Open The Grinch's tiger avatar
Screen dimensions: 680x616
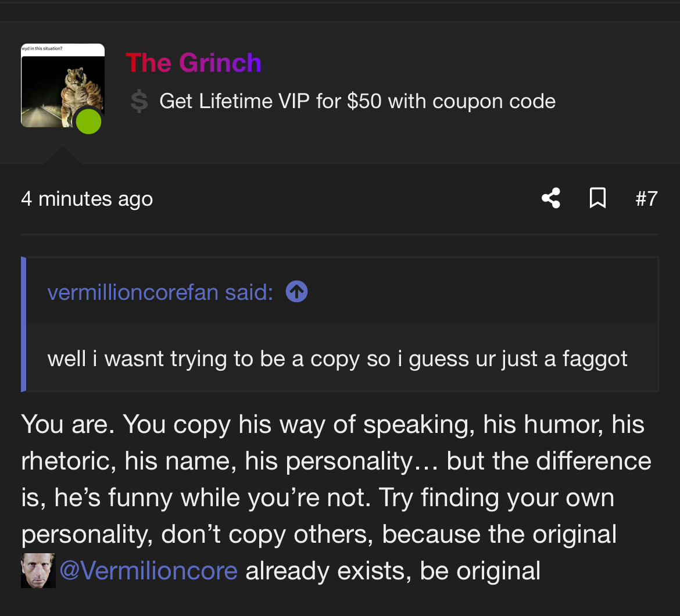pyautogui.click(x=58, y=87)
